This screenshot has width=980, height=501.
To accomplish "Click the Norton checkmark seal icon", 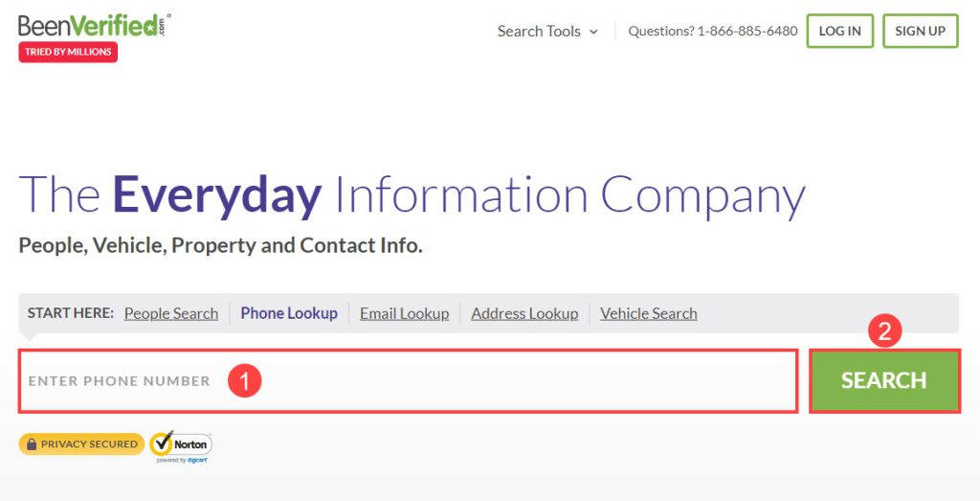I will point(162,444).
